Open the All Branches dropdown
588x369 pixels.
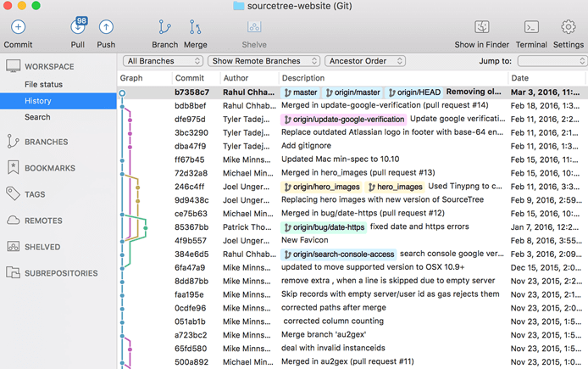[x=164, y=61]
